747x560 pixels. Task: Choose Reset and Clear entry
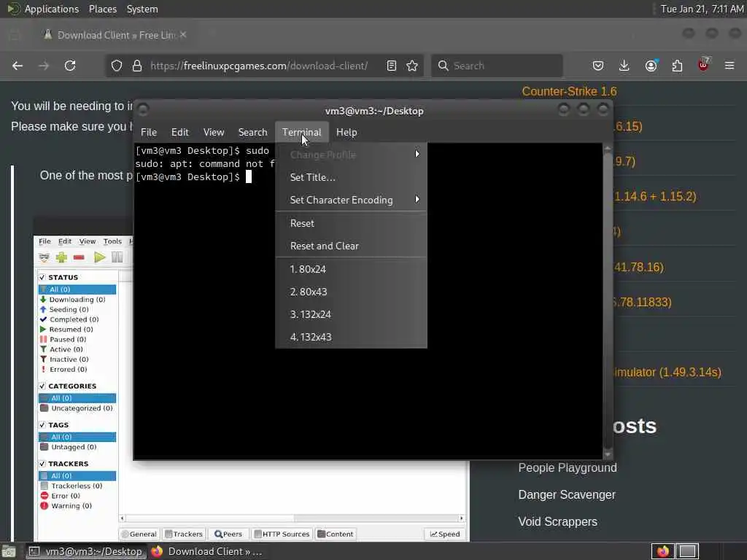[351, 246]
